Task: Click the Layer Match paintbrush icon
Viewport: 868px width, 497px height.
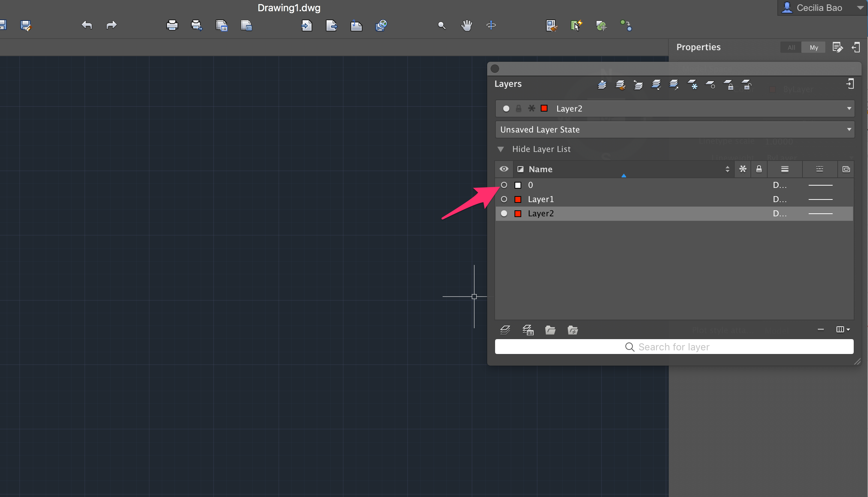Action: (x=620, y=85)
